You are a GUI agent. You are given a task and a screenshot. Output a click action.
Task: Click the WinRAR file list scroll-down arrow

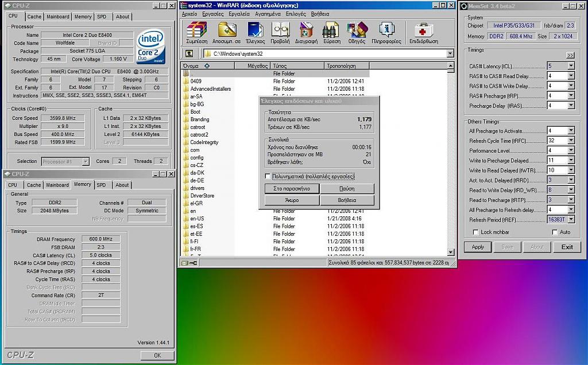(x=451, y=252)
